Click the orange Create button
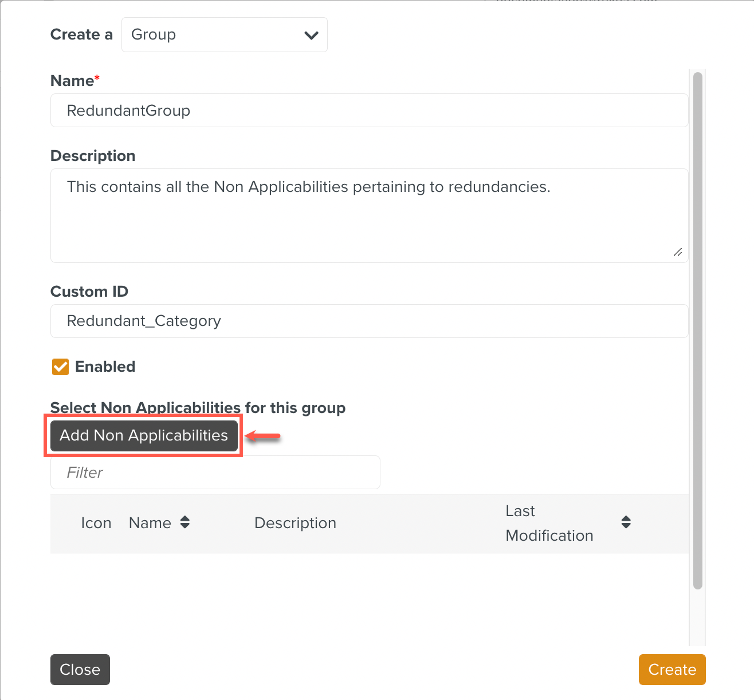Image resolution: width=754 pixels, height=700 pixels. [x=672, y=670]
